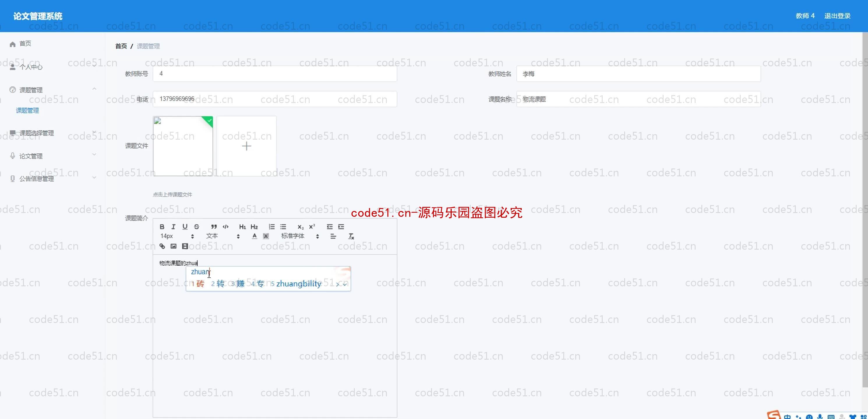
Task: Clear text formatting
Action: [351, 236]
